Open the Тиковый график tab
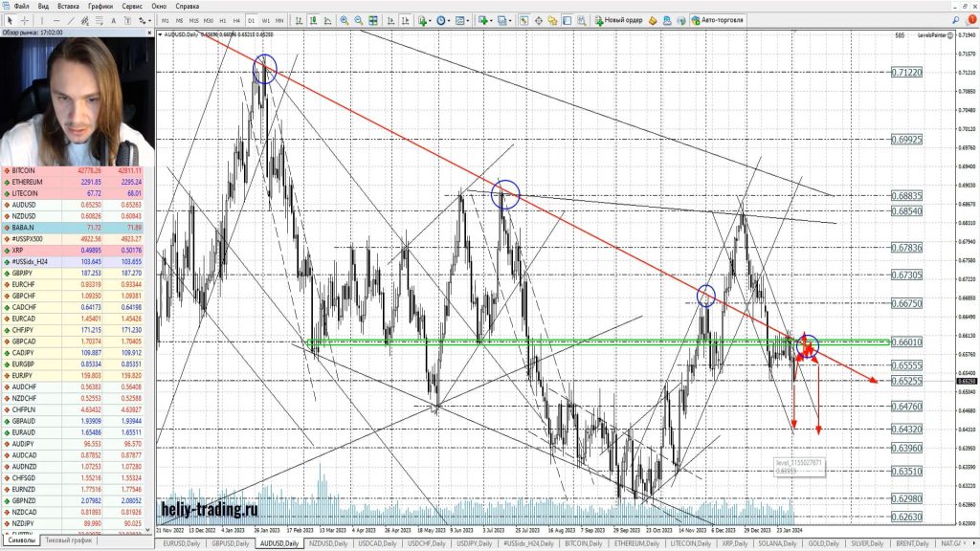This screenshot has height=551, width=980. click(x=68, y=540)
